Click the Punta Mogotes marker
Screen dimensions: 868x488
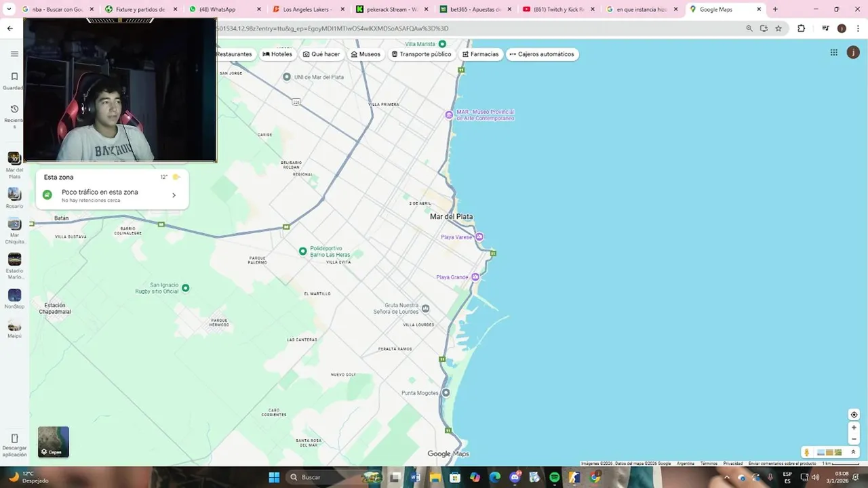[446, 392]
